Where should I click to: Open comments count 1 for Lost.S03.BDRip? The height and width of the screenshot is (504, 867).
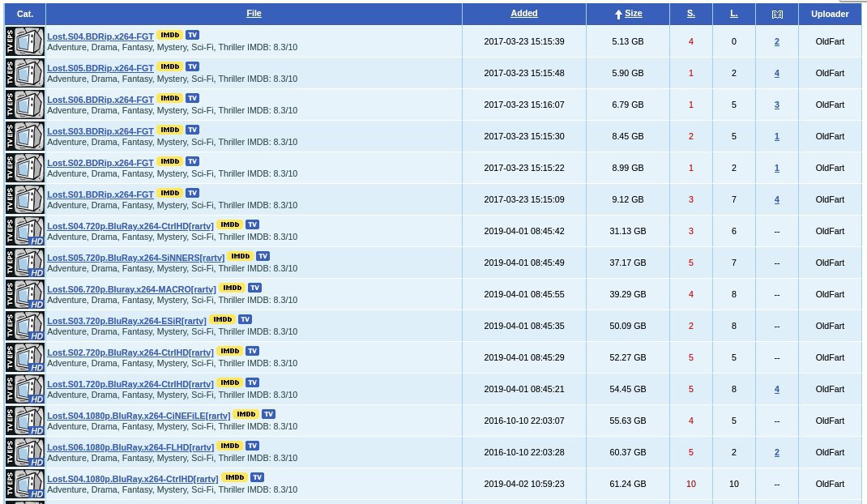pyautogui.click(x=777, y=136)
